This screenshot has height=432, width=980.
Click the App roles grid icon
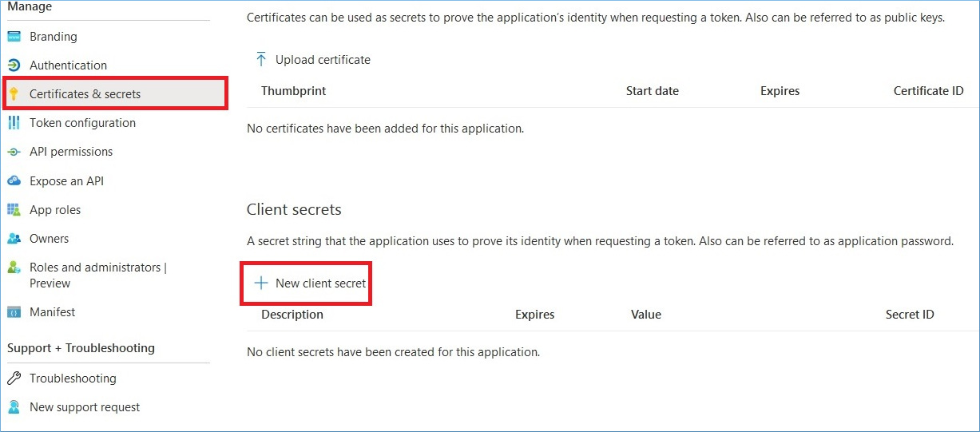click(14, 210)
